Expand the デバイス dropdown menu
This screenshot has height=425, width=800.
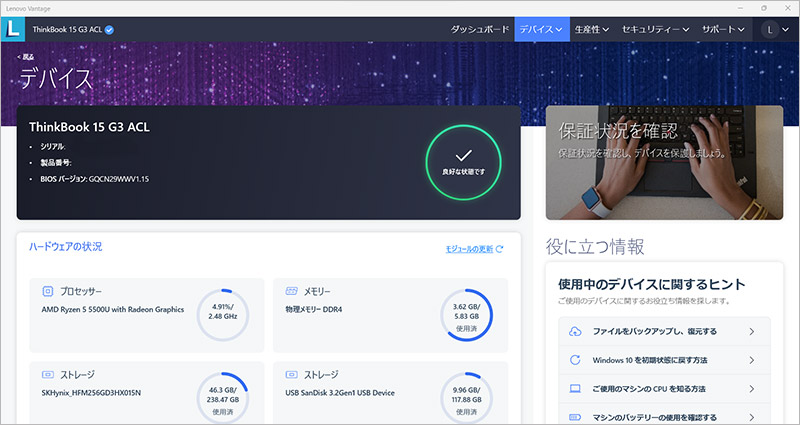541,30
